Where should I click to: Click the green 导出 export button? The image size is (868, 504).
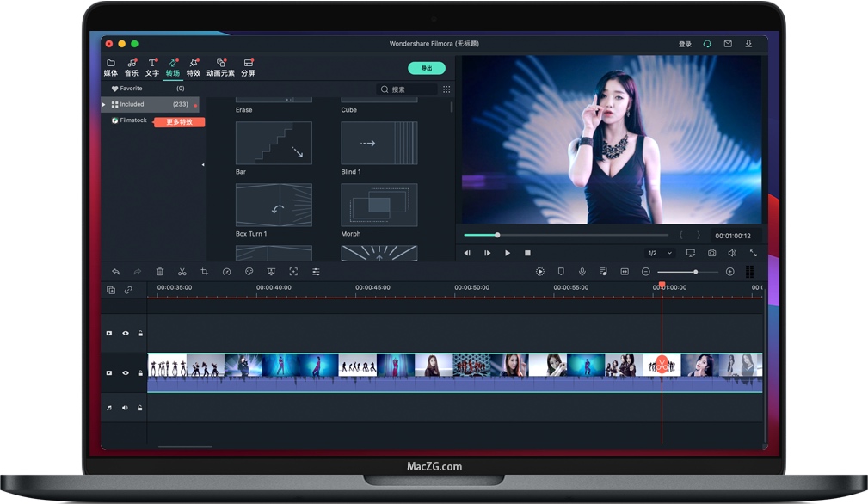click(427, 68)
